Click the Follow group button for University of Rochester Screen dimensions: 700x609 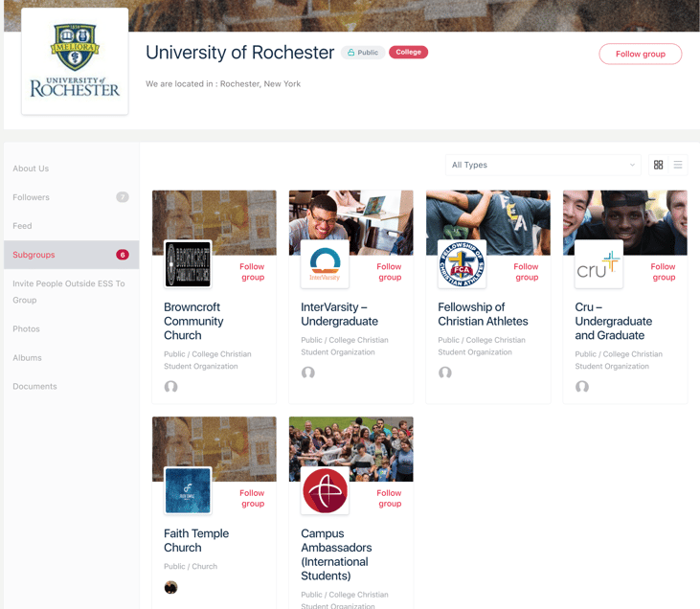click(x=641, y=54)
